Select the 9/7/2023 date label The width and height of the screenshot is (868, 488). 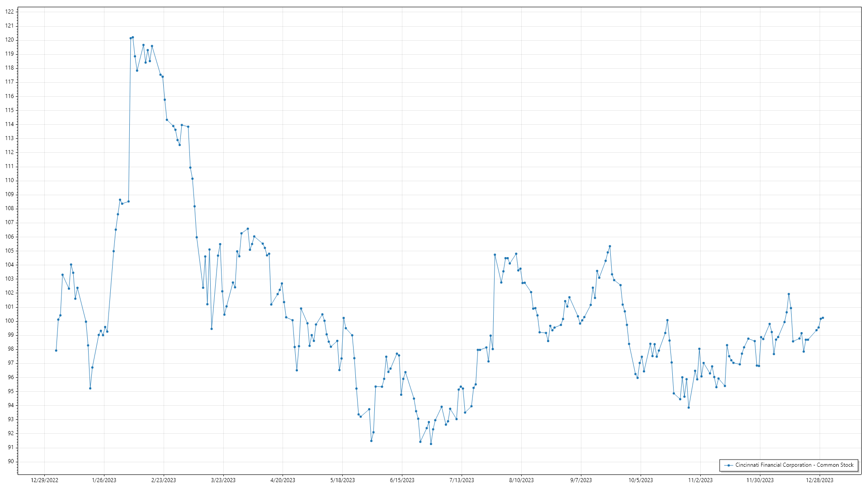tap(581, 480)
